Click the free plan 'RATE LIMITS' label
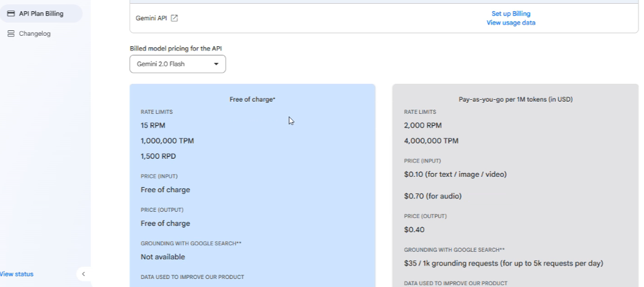 click(x=156, y=112)
